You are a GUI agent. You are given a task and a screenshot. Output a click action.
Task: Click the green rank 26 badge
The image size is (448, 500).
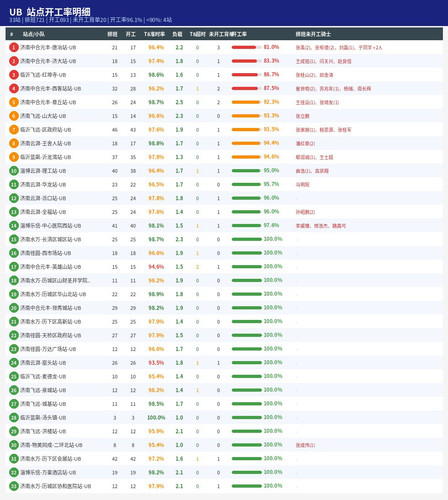pos(14,390)
